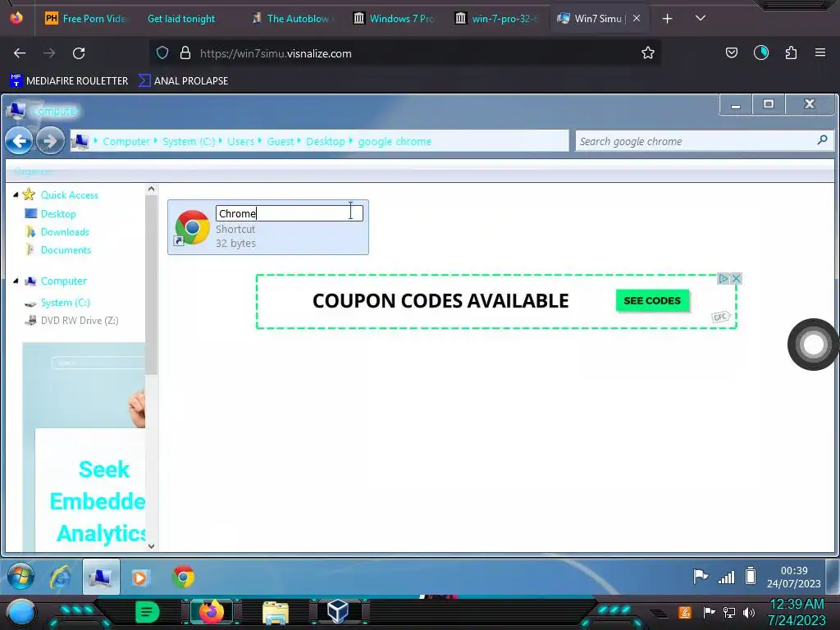Screen dimensions: 840x630
Task: Open Action Center flag in Win7 tray
Action: (701, 577)
